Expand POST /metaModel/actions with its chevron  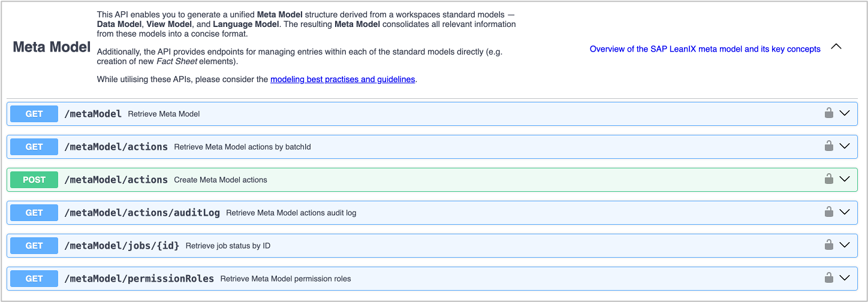(x=845, y=179)
